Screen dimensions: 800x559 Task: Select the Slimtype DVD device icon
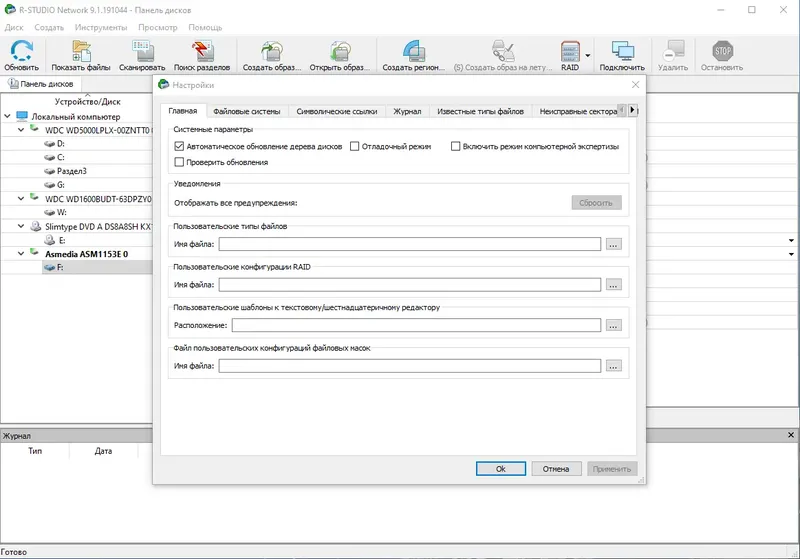tap(35, 226)
